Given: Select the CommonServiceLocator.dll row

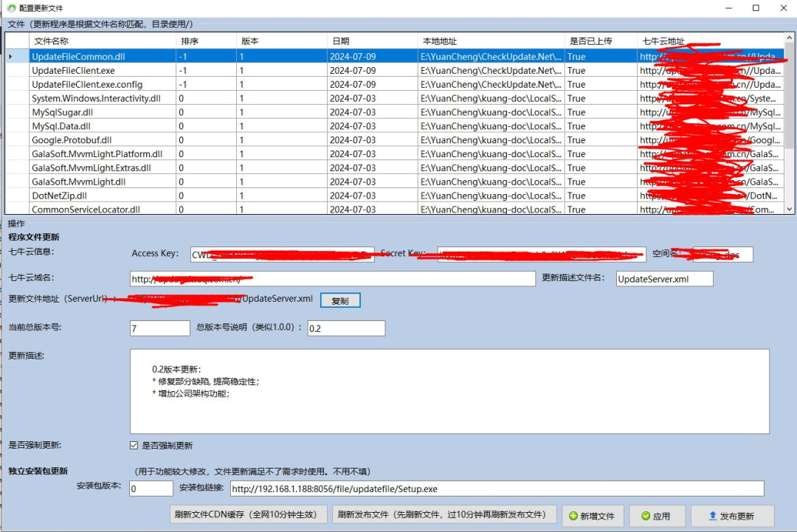Looking at the screenshot, I should [394, 208].
